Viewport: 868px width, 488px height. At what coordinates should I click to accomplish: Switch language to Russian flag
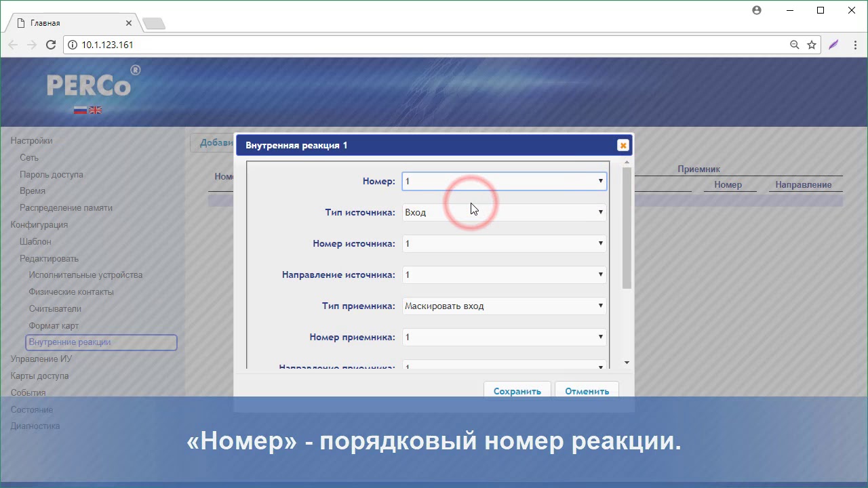[80, 110]
